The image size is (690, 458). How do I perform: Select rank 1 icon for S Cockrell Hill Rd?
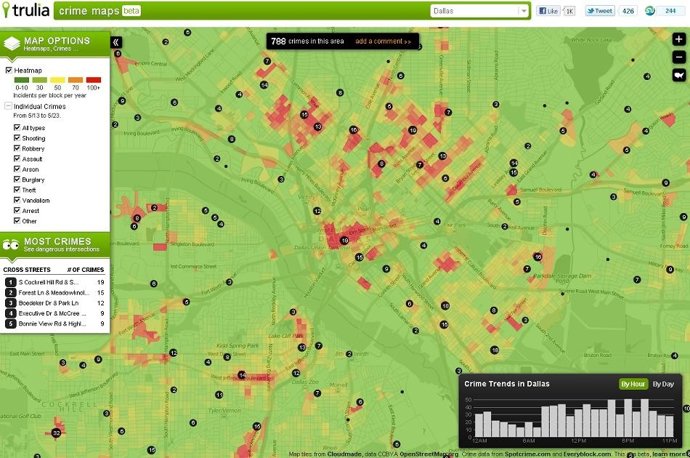pyautogui.click(x=11, y=282)
